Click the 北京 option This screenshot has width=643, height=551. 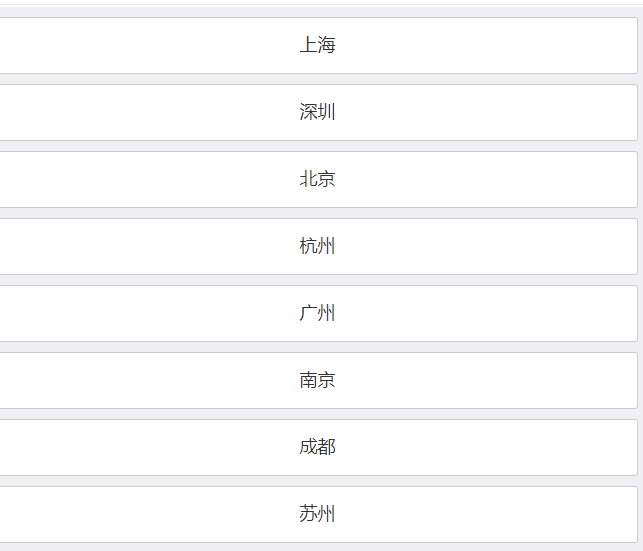coord(318,180)
